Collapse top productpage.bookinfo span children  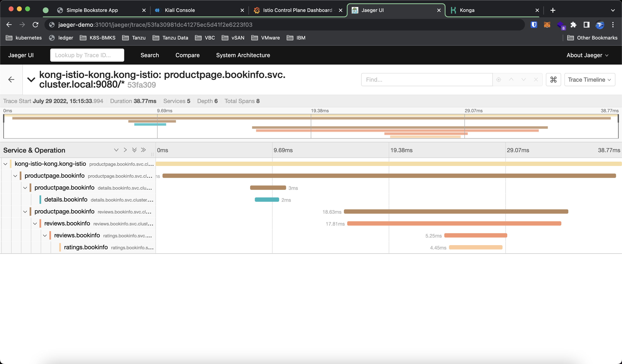15,176
